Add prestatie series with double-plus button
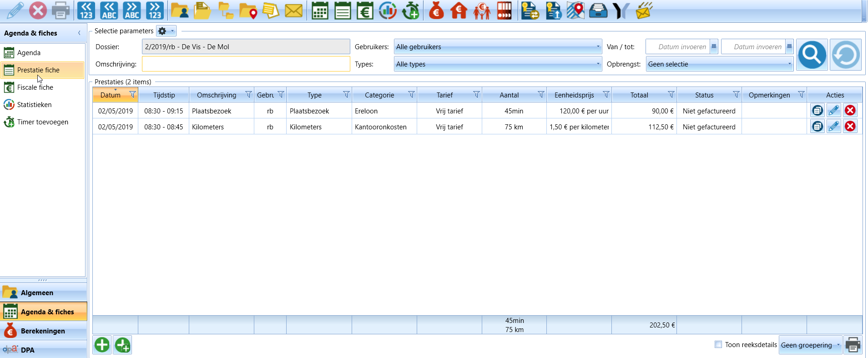The image size is (868, 358). pyautogui.click(x=123, y=345)
